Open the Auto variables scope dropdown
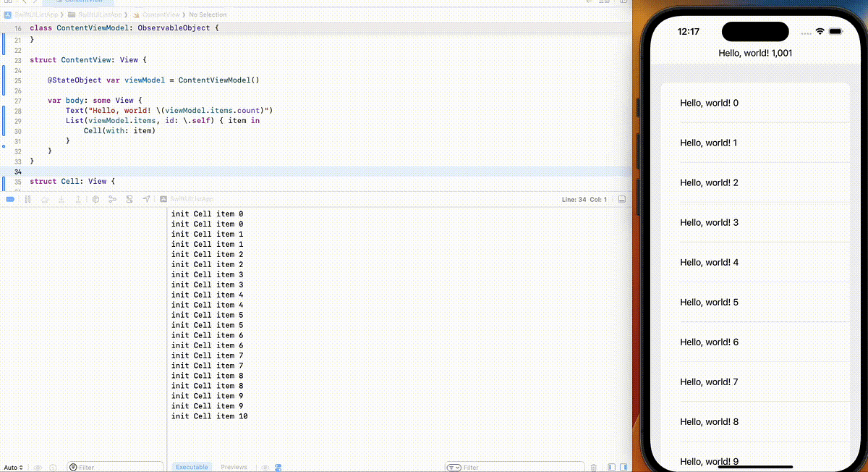Screen dimensions: 868x472 (13, 467)
